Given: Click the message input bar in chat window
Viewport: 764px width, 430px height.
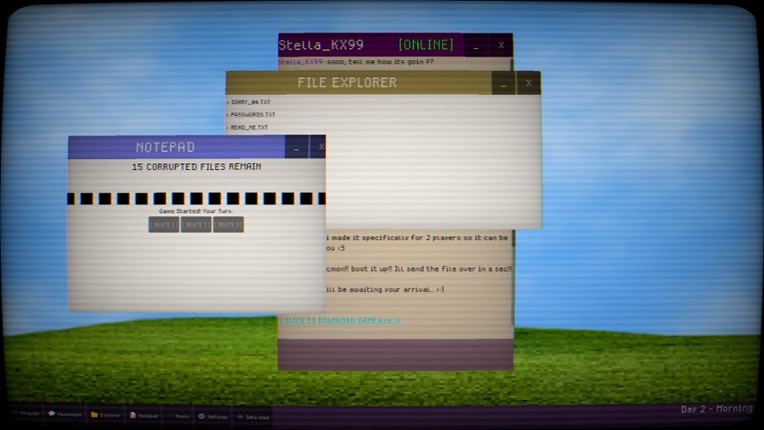Looking at the screenshot, I should point(395,355).
